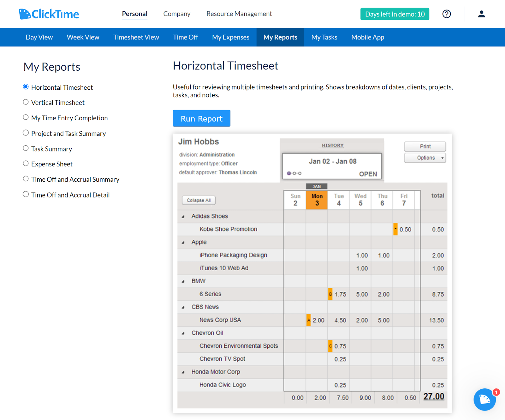Click the News Corp USA row label

click(x=220, y=320)
